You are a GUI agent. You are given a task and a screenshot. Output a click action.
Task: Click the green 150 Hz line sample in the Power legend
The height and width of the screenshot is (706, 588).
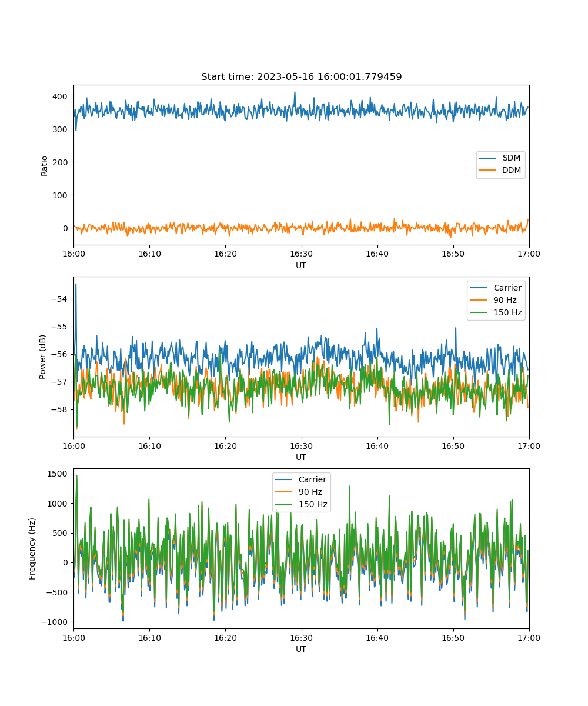point(479,312)
